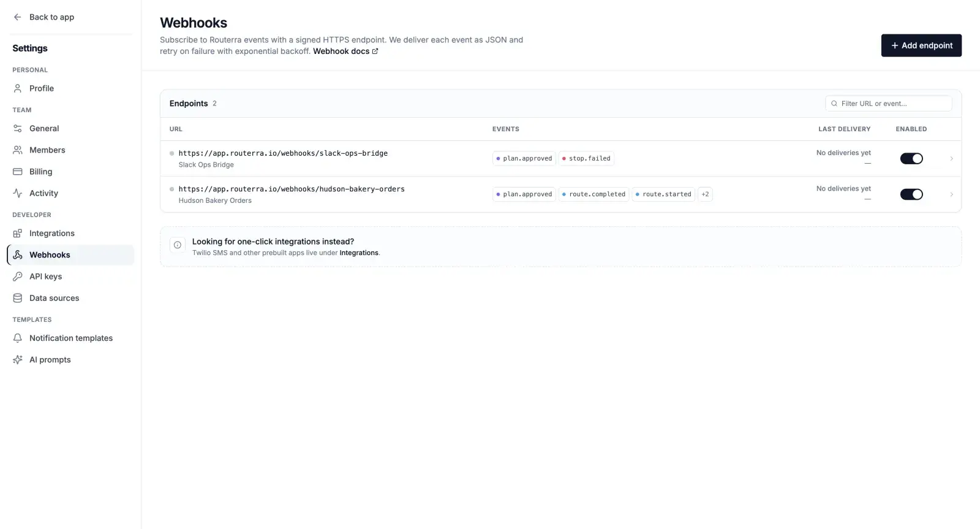
Task: Open the Webhook docs link
Action: pos(345,51)
